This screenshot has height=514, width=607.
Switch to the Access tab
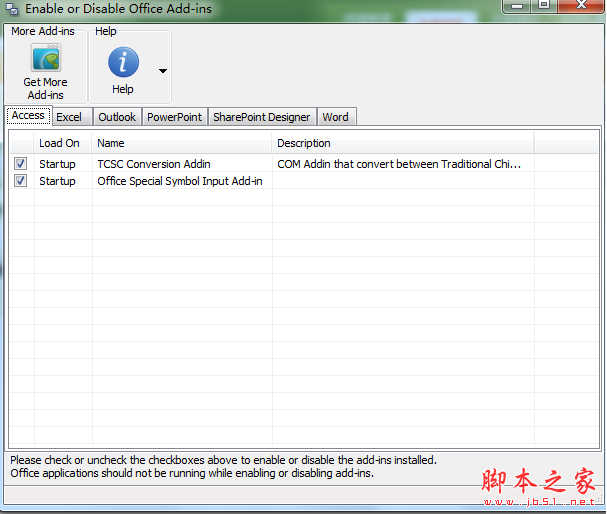click(28, 115)
